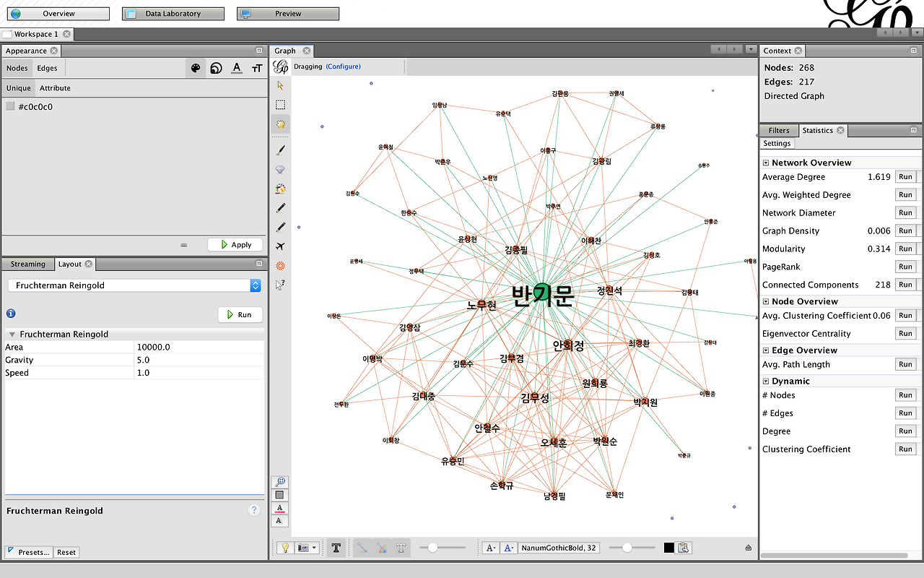Click the Reset label colors icon

280,509
